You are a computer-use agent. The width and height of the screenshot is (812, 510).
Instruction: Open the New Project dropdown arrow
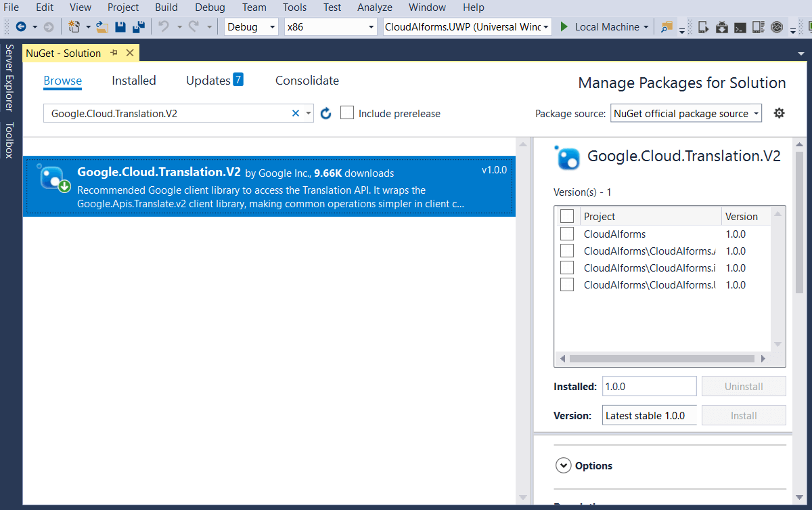pyautogui.click(x=89, y=27)
